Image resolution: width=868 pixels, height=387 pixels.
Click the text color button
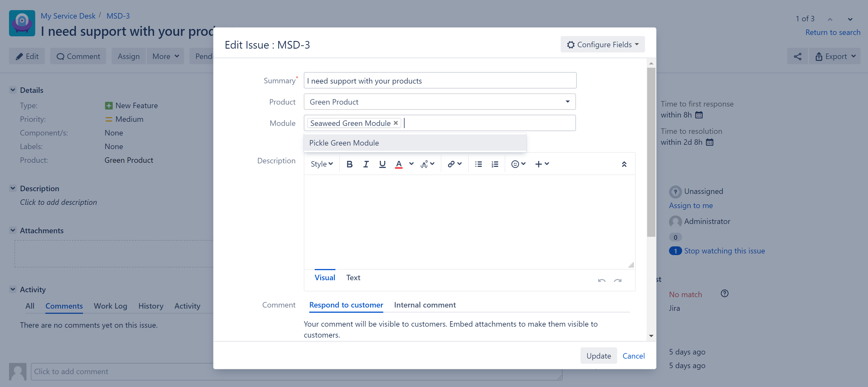(x=399, y=164)
